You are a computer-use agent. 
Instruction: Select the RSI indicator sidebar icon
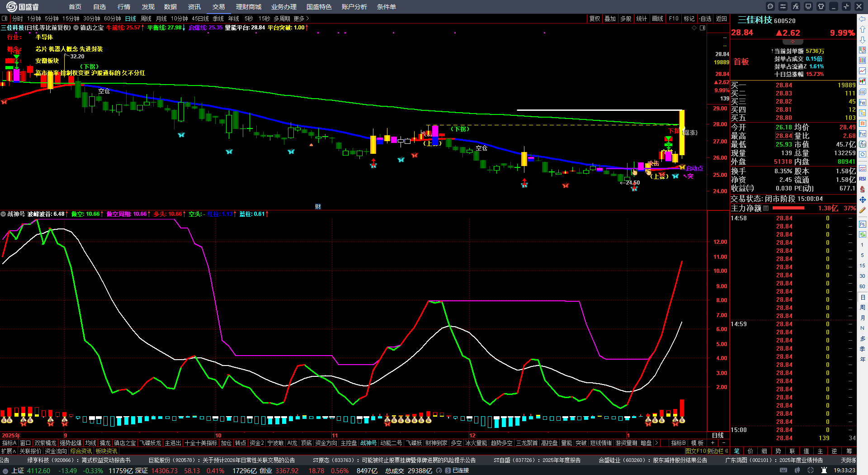[x=862, y=179]
